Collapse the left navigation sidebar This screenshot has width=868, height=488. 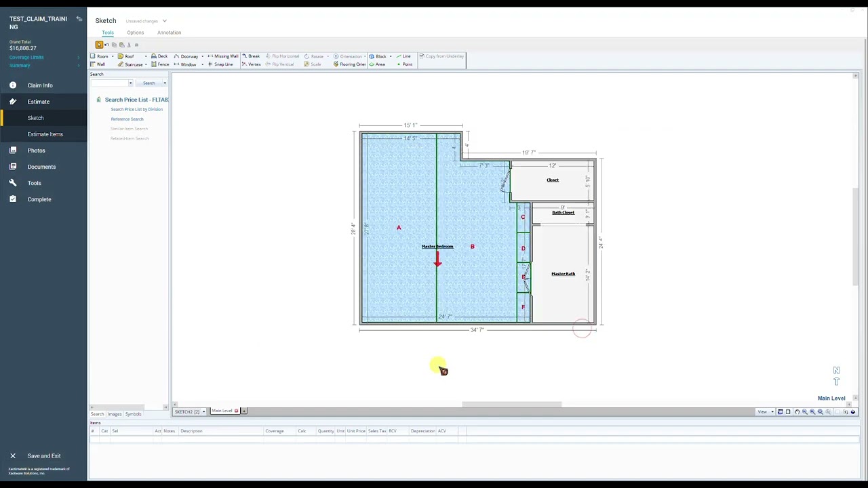click(x=79, y=19)
